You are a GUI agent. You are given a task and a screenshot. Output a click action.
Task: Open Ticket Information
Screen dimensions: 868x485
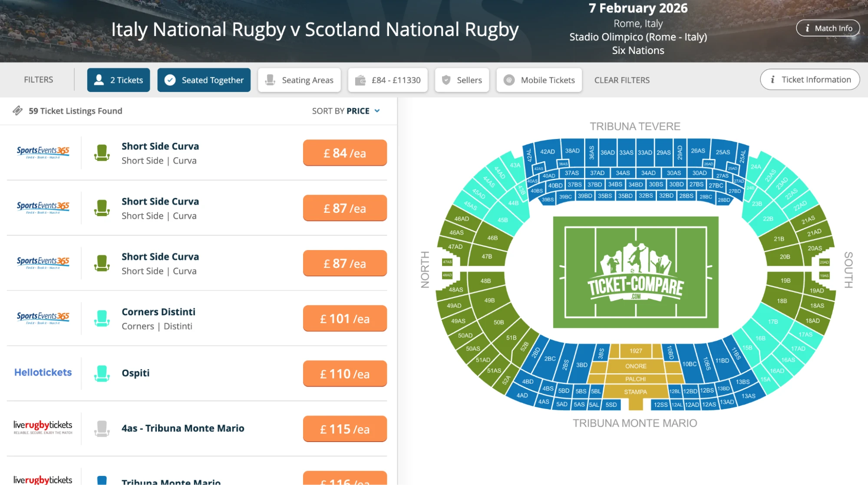(809, 79)
